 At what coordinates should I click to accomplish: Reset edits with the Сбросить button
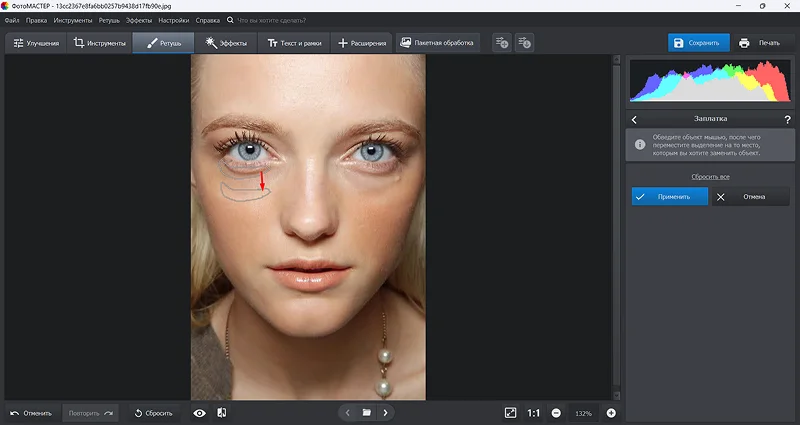tap(154, 413)
